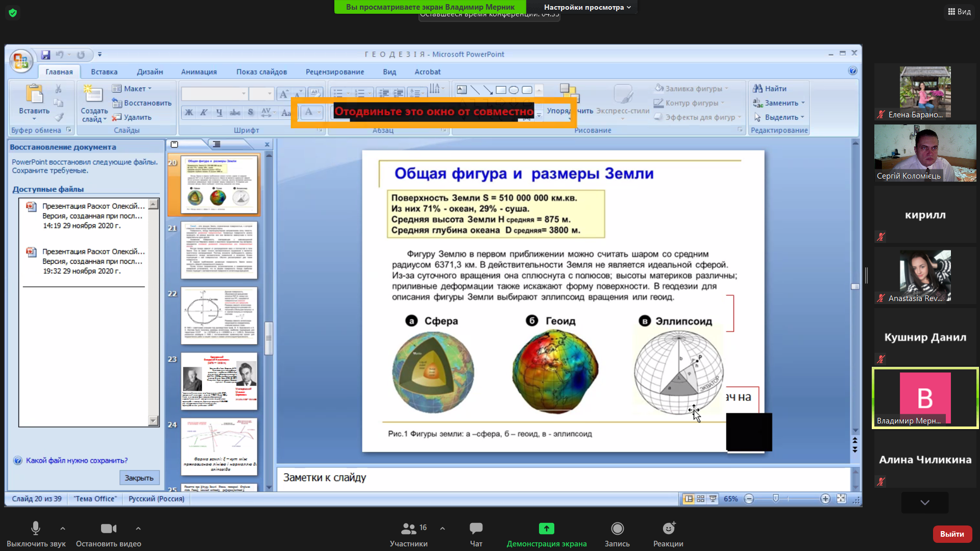Apply strikethrough text formatting
Image resolution: width=980 pixels, height=551 pixels.
point(235,113)
